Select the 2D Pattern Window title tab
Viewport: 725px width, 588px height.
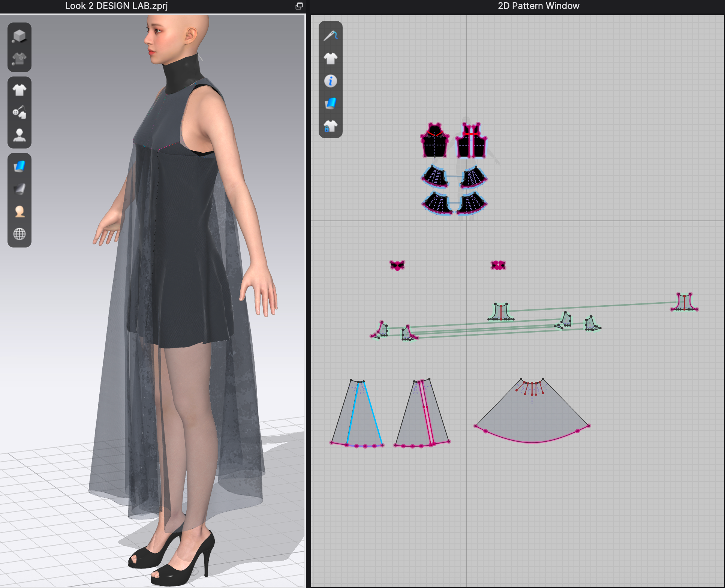pyautogui.click(x=538, y=6)
